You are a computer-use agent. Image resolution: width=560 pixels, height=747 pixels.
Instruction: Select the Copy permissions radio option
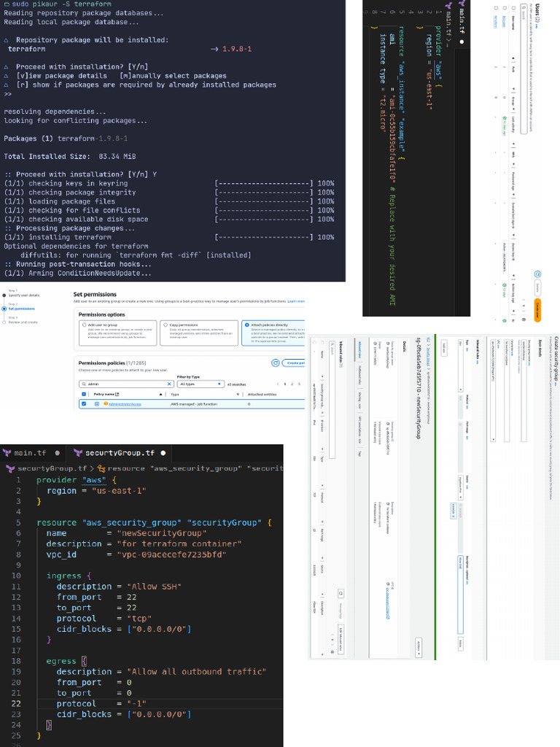(x=165, y=325)
